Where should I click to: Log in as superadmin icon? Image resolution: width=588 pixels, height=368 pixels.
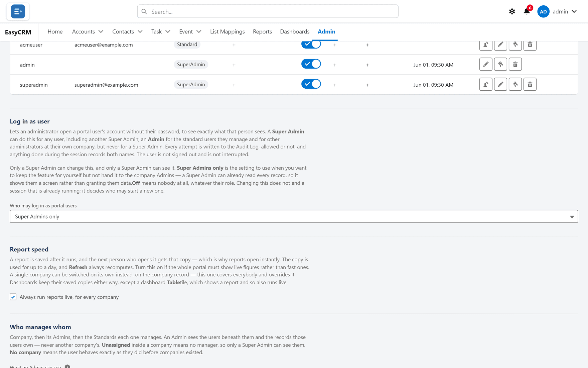tap(486, 84)
